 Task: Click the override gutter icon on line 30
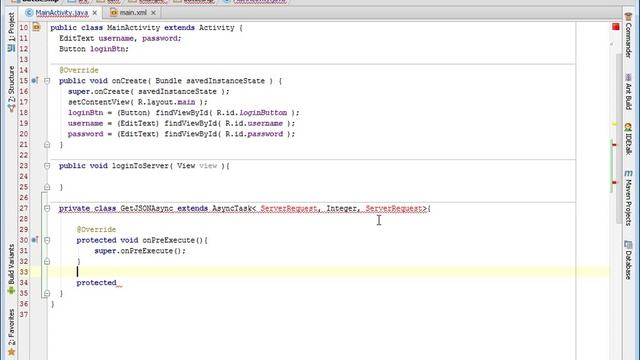click(35, 240)
